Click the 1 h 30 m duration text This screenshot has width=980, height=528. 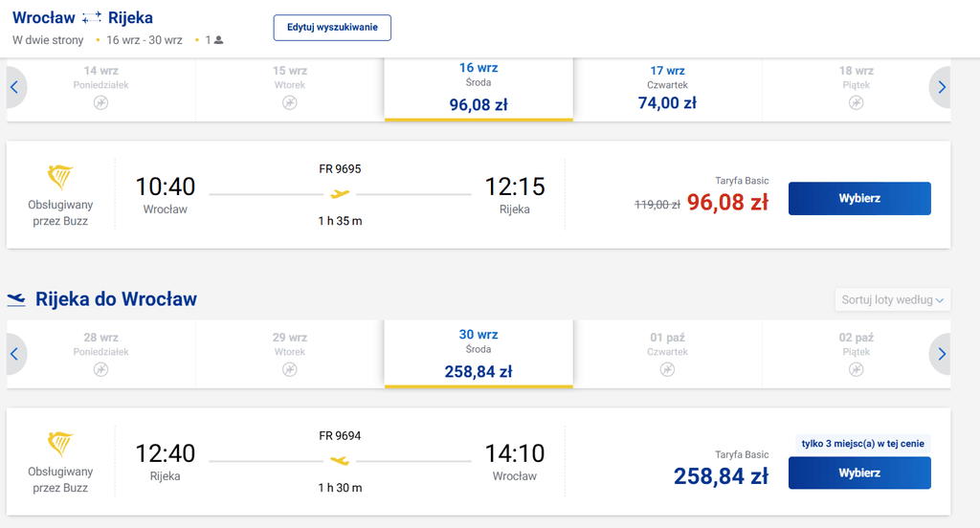pos(340,488)
